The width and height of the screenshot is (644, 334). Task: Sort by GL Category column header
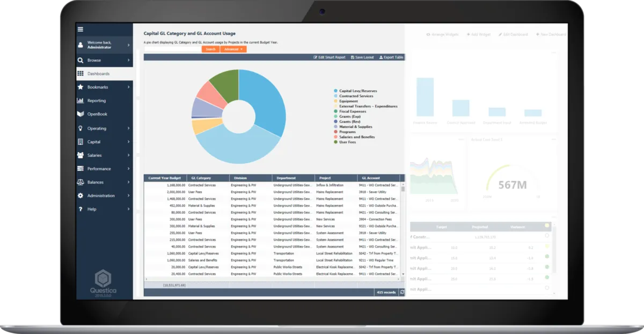pos(208,178)
